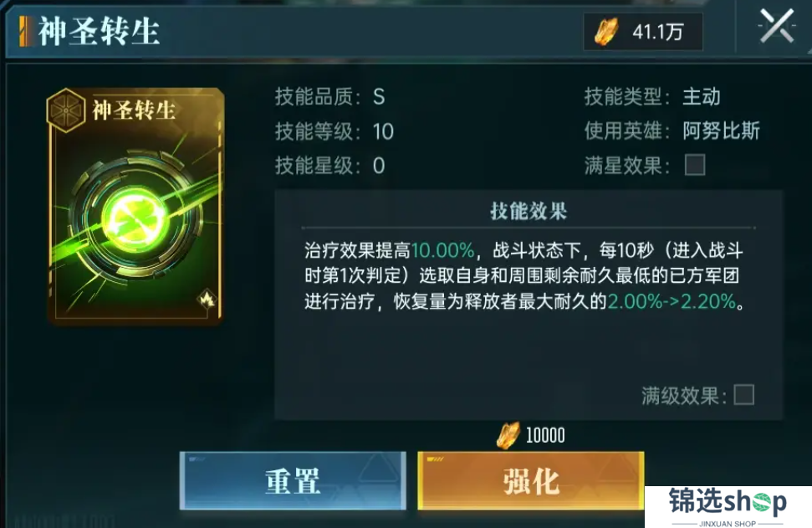Click the hexagon emblem on skill card
812x528 pixels.
(x=65, y=110)
